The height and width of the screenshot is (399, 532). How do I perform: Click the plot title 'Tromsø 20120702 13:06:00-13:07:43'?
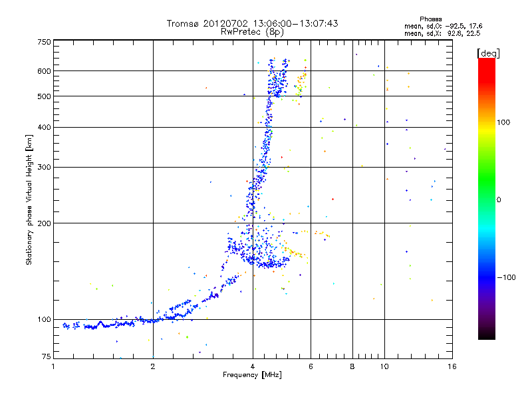click(252, 23)
